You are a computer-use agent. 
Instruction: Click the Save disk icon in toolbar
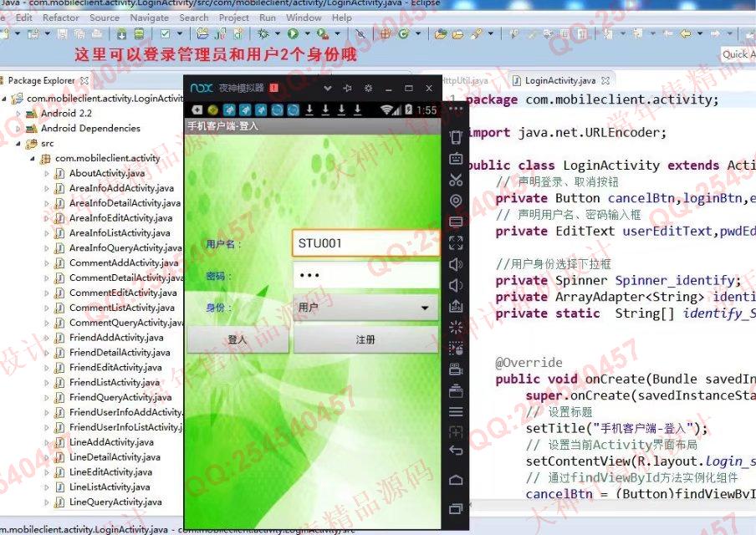63,33
